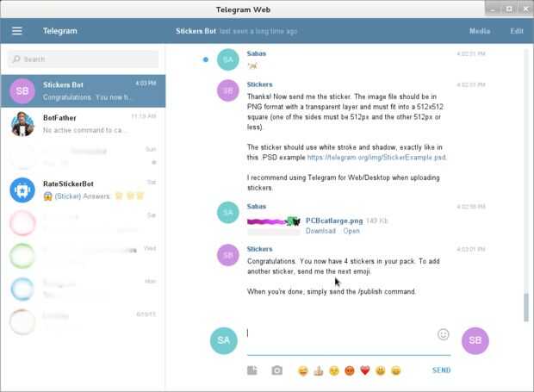The height and width of the screenshot is (392, 534).
Task: Click Stickers avatar on Congratulations message
Action: point(228,255)
